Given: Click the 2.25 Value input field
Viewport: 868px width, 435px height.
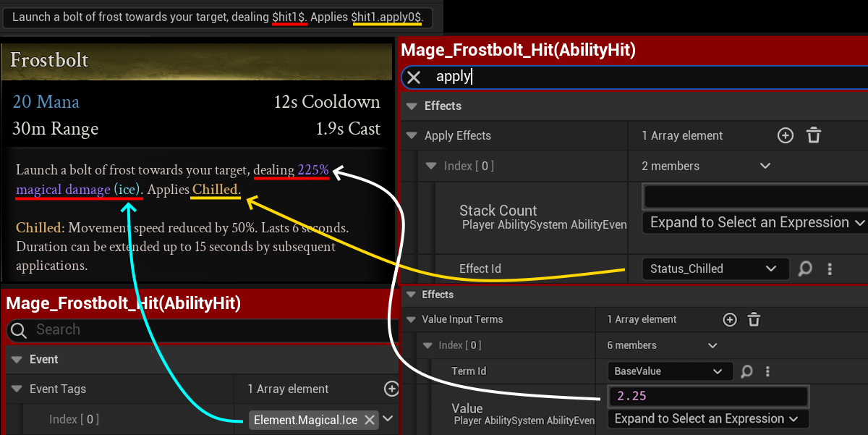Looking at the screenshot, I should point(707,397).
